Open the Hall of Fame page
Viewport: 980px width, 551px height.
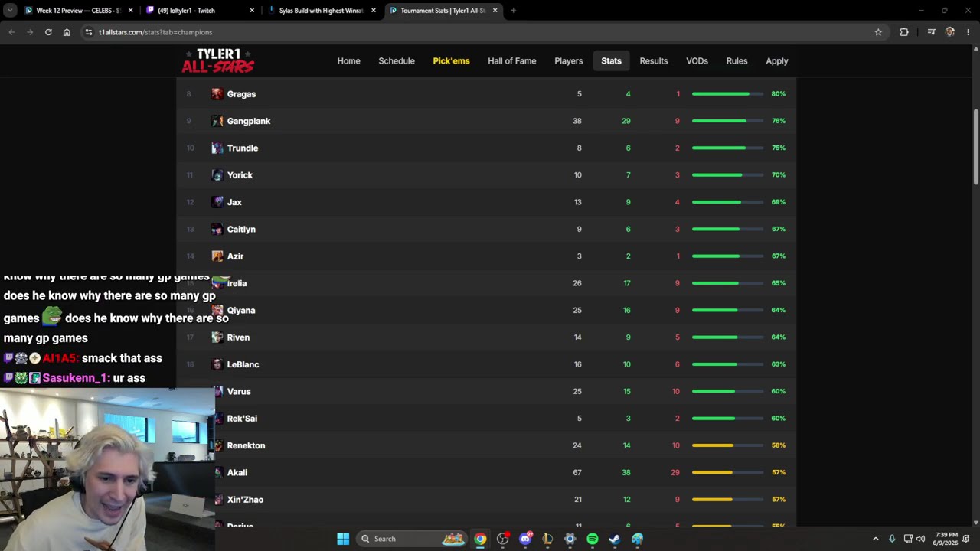click(x=512, y=61)
